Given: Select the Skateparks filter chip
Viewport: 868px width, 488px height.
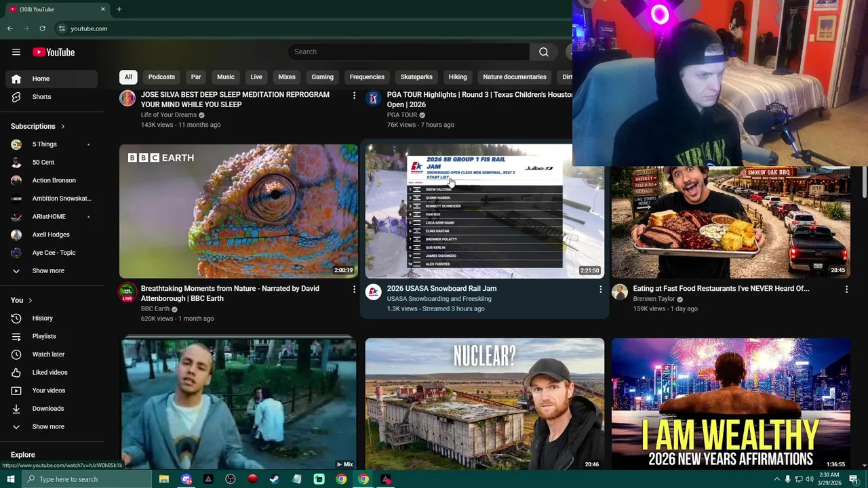Looking at the screenshot, I should point(416,77).
